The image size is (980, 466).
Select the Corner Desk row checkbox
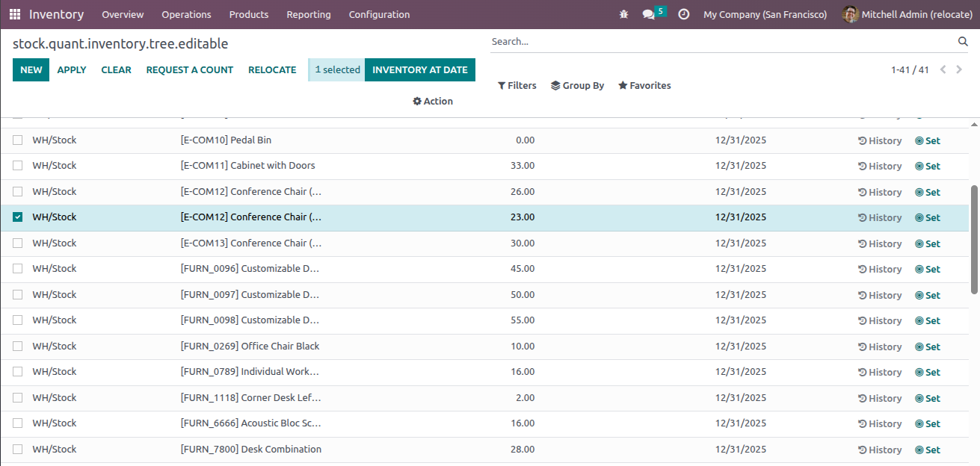(x=18, y=397)
